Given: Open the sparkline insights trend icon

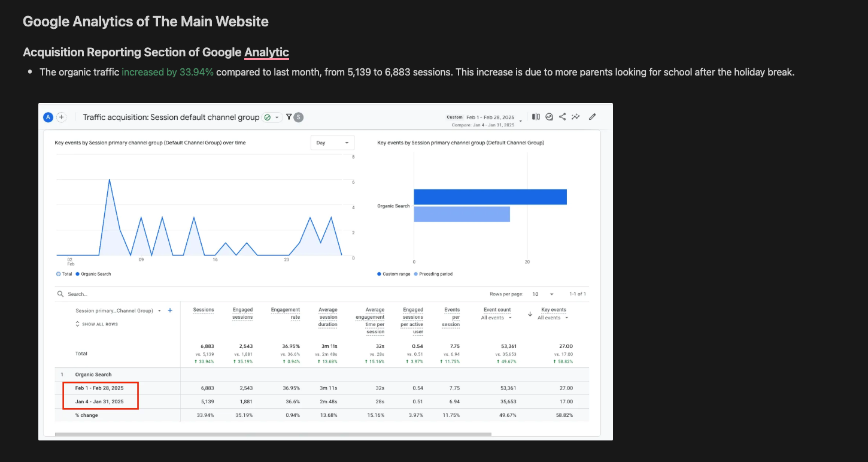Looking at the screenshot, I should [576, 117].
